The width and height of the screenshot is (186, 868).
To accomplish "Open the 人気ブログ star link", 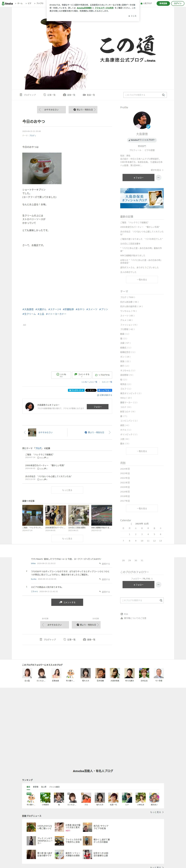I will [146, 3].
